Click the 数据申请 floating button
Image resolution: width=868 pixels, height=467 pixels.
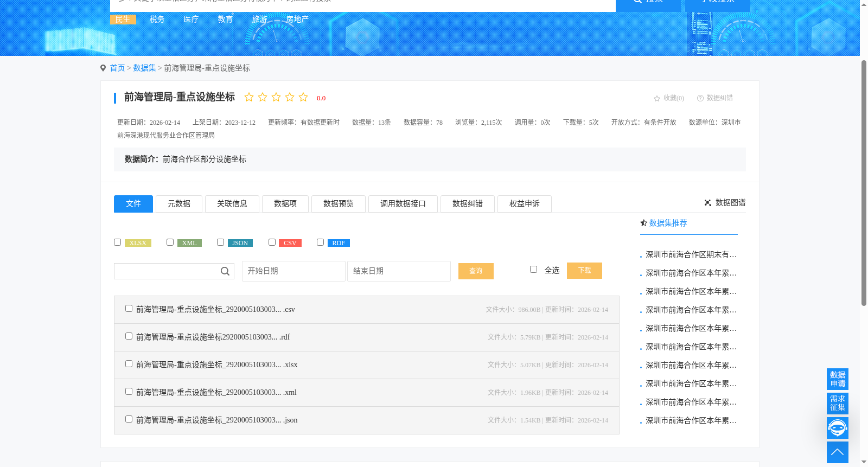click(838, 379)
